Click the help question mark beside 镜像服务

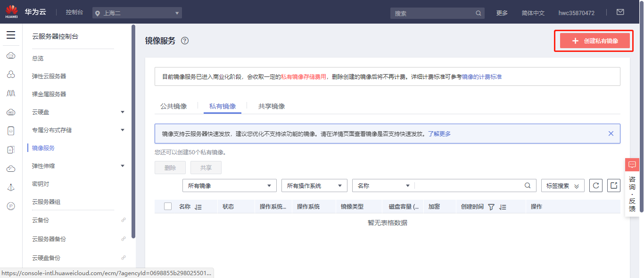185,41
